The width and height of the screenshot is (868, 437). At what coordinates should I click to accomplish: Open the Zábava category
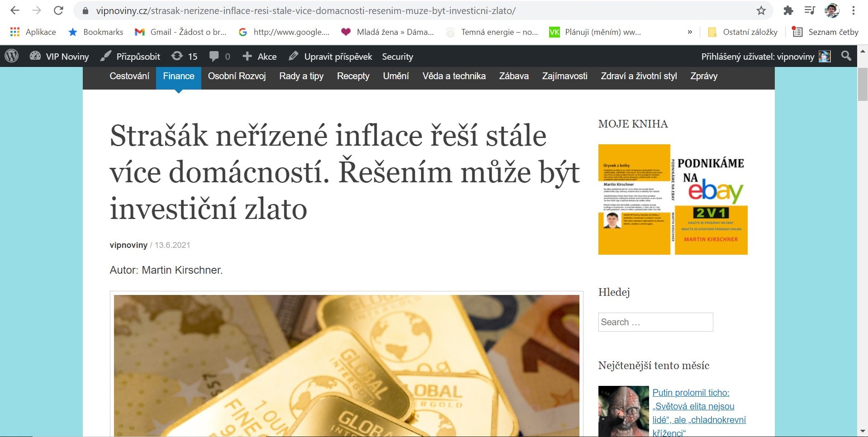tap(514, 76)
